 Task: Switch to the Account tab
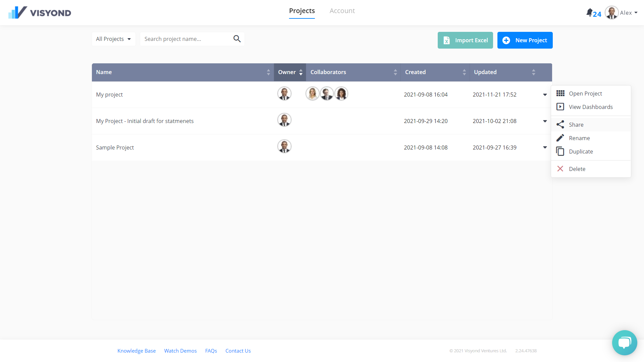[x=342, y=11]
